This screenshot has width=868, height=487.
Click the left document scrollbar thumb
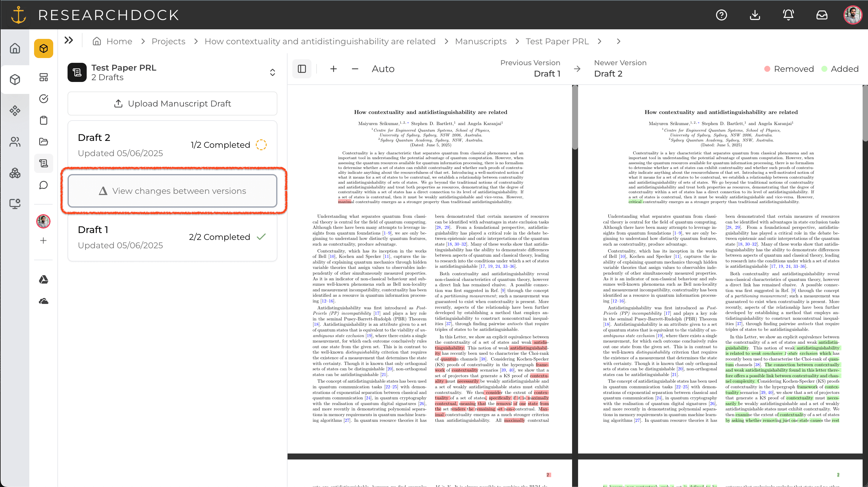point(575,117)
